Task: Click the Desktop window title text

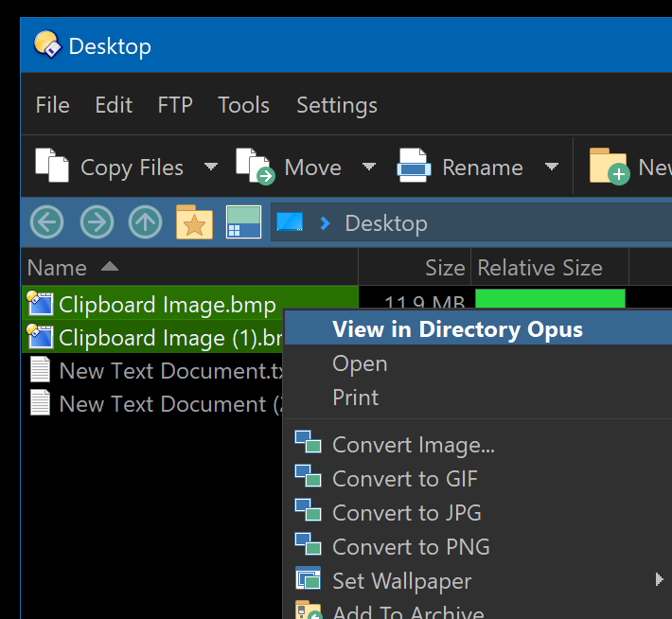Action: tap(110, 46)
